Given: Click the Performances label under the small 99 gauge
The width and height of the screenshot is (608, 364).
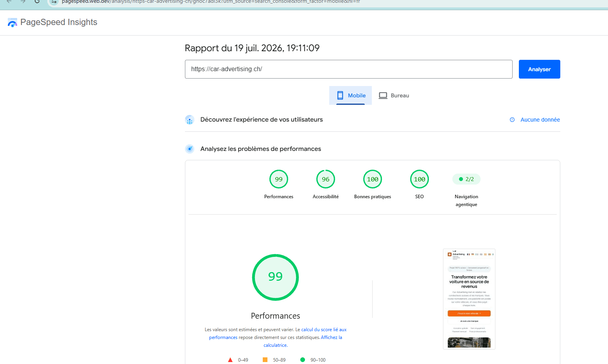Looking at the screenshot, I should [x=279, y=197].
